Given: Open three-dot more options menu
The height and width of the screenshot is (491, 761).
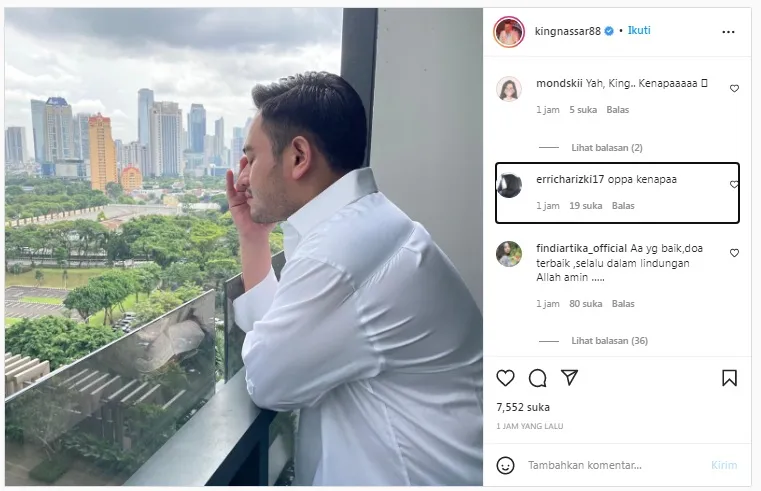Looking at the screenshot, I should pos(728,32).
